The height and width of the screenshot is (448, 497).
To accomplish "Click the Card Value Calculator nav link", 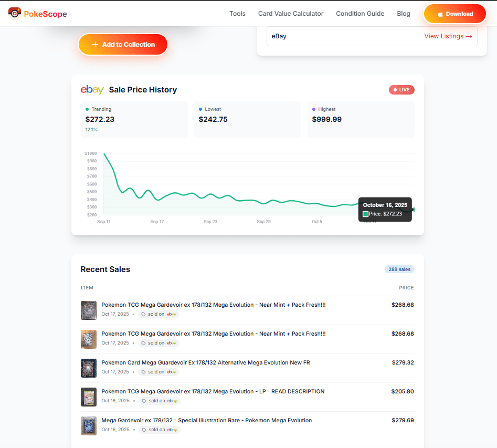I will click(291, 13).
